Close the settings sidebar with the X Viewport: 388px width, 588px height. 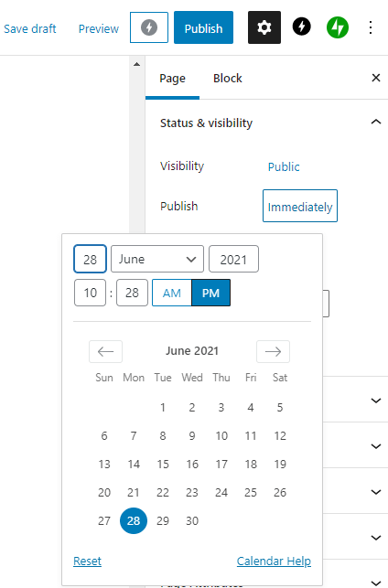point(375,78)
